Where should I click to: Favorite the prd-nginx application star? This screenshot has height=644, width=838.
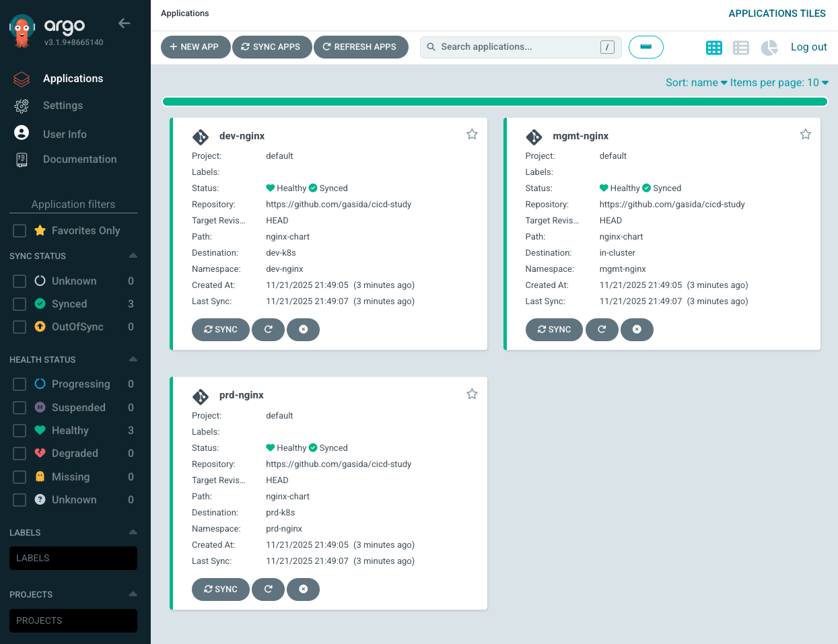472,394
